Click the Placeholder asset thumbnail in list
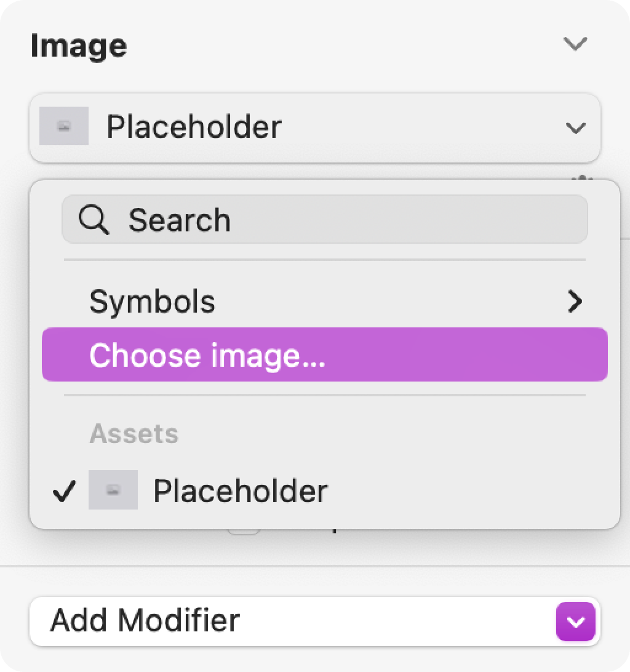Screen dimensions: 630x672 [113, 490]
